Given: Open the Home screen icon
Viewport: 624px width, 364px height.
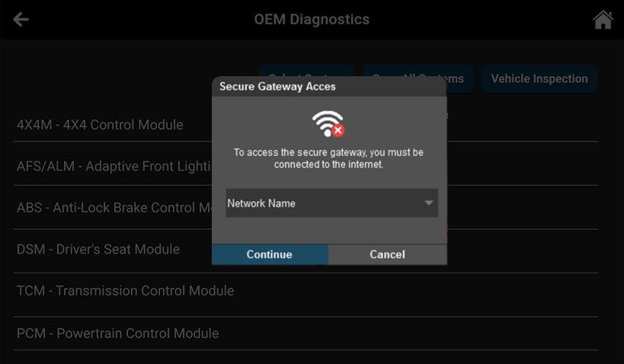Looking at the screenshot, I should (x=603, y=20).
